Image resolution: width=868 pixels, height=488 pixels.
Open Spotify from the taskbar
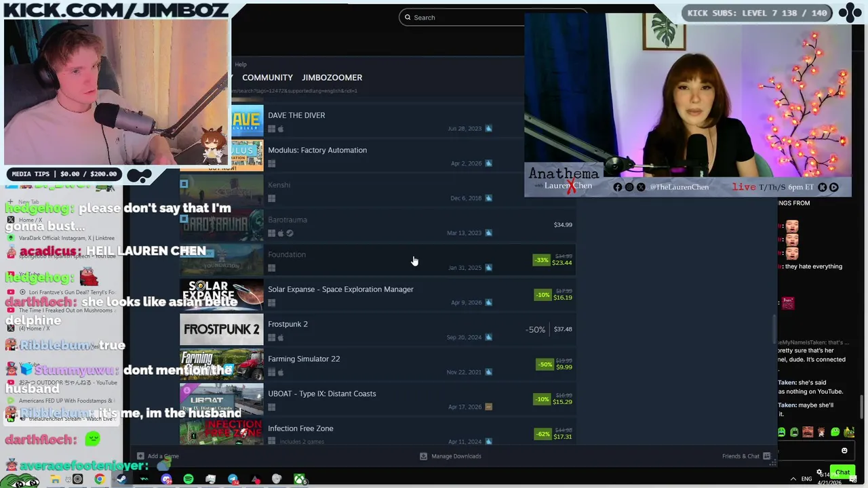pos(189,479)
